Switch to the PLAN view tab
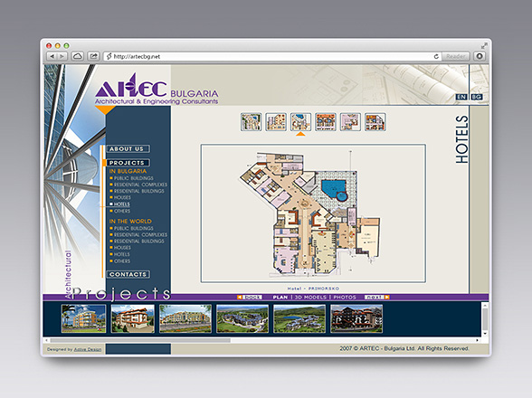The height and width of the screenshot is (398, 532). pos(280,298)
